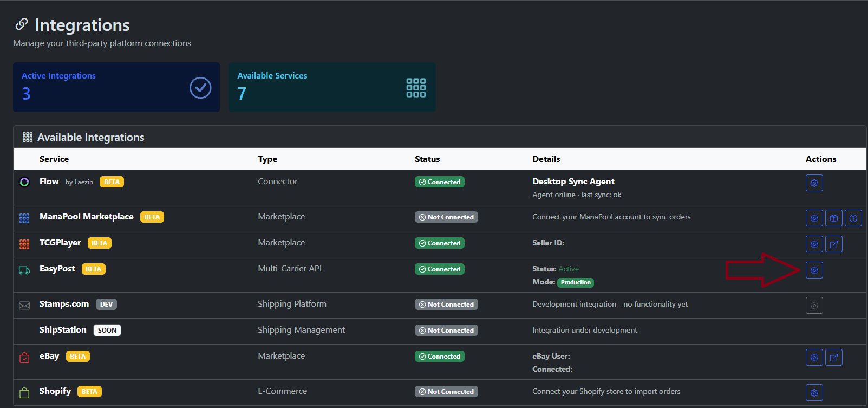The width and height of the screenshot is (868, 408).
Task: Click the Shipping Management type cell
Action: (301, 330)
